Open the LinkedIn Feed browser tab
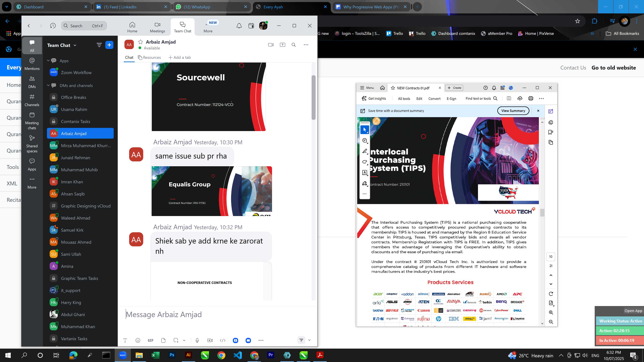 coord(132,7)
